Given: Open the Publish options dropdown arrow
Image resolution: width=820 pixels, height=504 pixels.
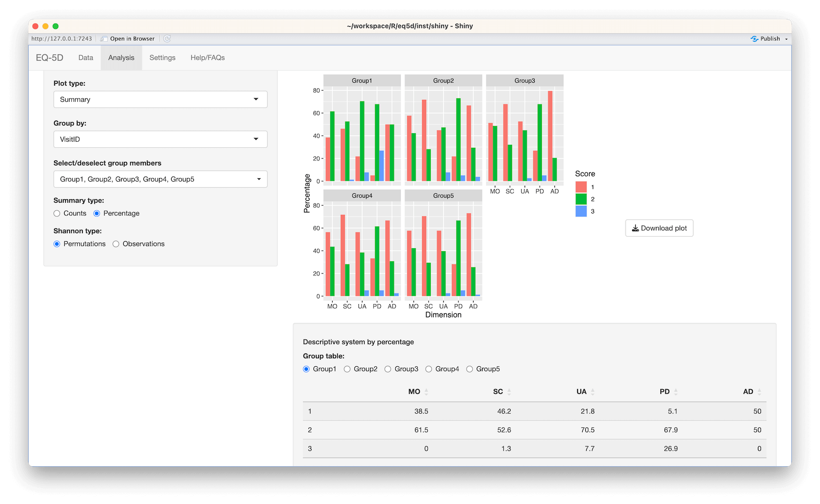Looking at the screenshot, I should coord(786,39).
